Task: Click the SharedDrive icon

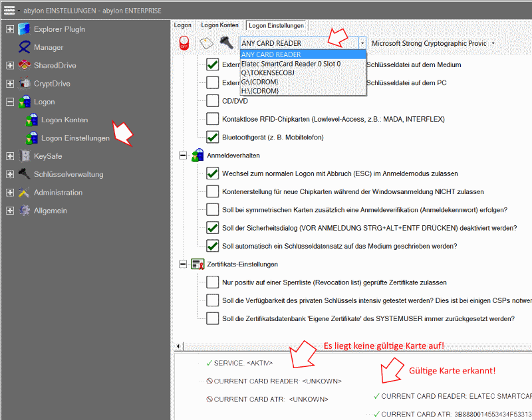Action: [x=24, y=65]
